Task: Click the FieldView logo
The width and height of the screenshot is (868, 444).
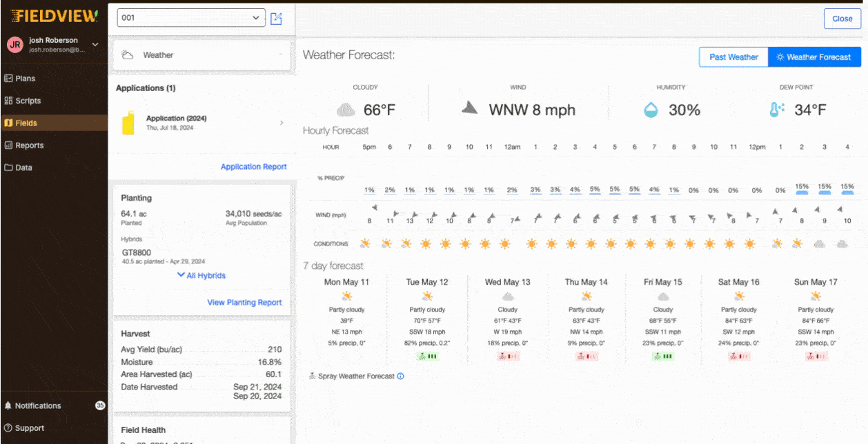Action: (x=55, y=15)
